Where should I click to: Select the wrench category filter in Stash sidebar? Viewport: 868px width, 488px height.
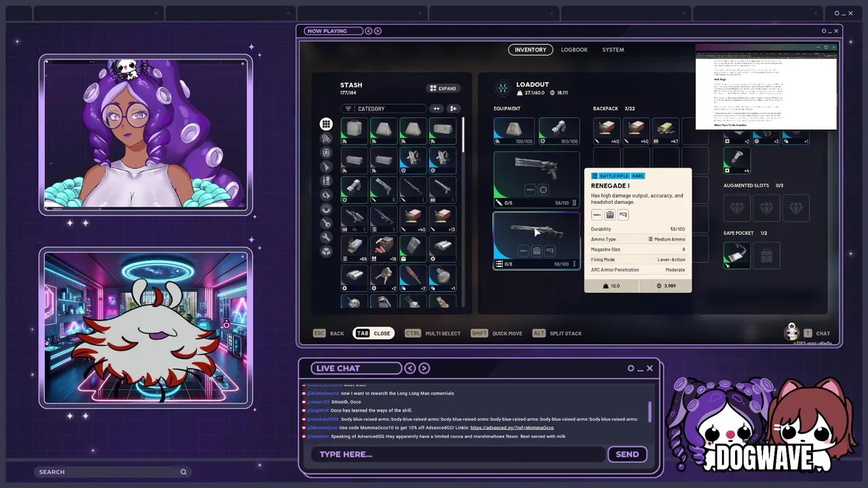click(x=326, y=237)
